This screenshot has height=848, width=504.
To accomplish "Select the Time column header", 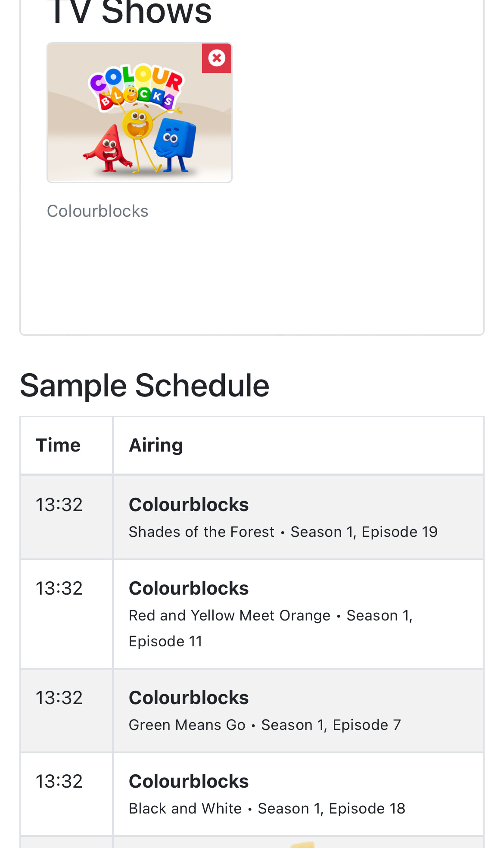I will tap(58, 445).
